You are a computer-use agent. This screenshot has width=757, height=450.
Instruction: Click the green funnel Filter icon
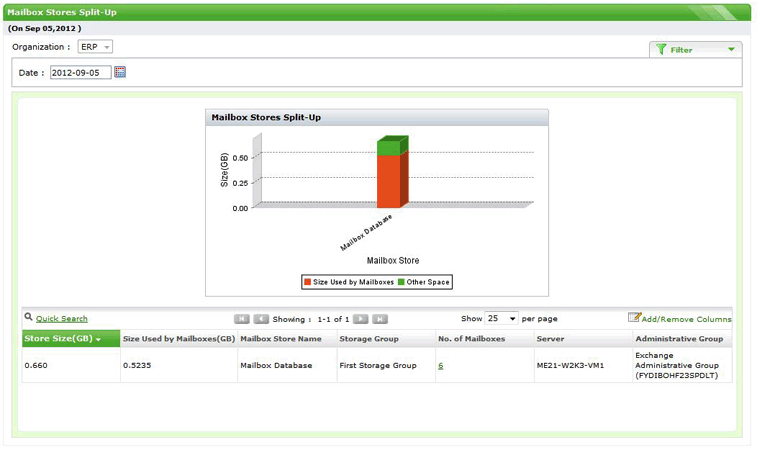click(661, 49)
